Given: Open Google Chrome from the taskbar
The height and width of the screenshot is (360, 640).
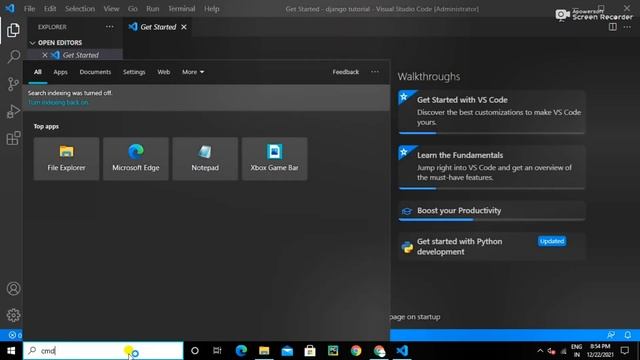Looking at the screenshot, I should [356, 351].
